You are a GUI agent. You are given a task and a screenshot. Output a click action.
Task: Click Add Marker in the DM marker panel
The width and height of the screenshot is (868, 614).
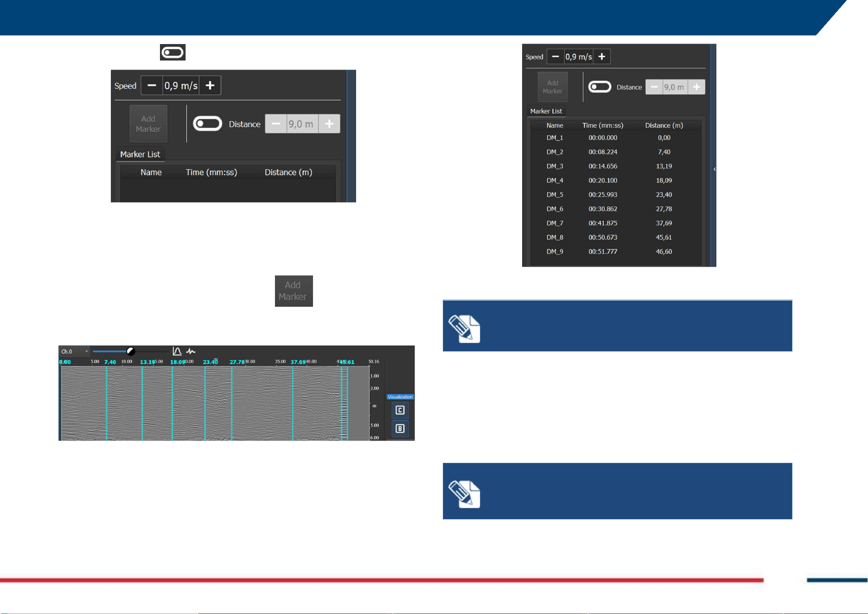[553, 87]
